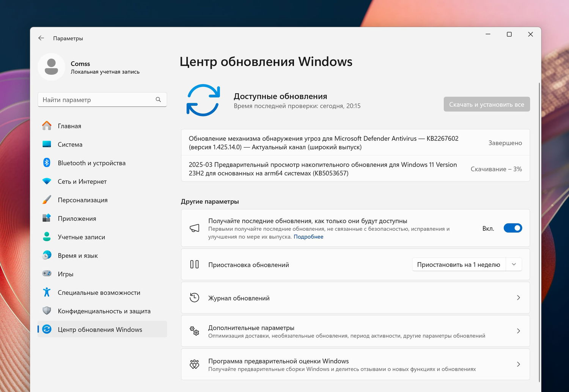The image size is (569, 392).
Task: Select Время и язык in sidebar
Action: tap(102, 256)
